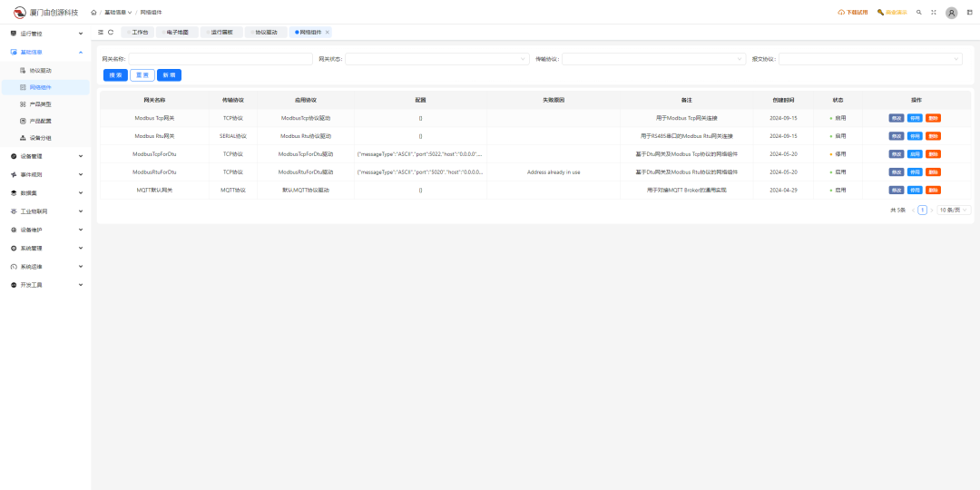Select 产品类型 in the sidebar menu

coord(40,104)
